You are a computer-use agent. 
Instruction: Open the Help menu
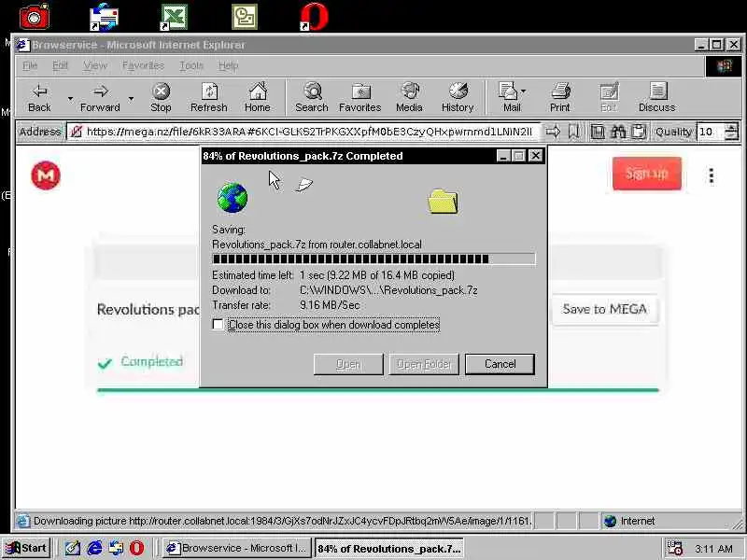pos(228,65)
